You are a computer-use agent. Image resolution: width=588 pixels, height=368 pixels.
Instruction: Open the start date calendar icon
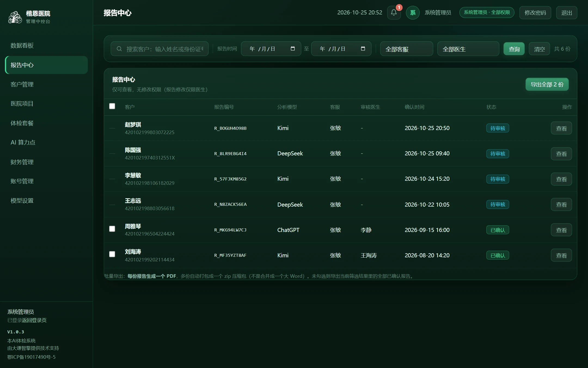click(293, 49)
